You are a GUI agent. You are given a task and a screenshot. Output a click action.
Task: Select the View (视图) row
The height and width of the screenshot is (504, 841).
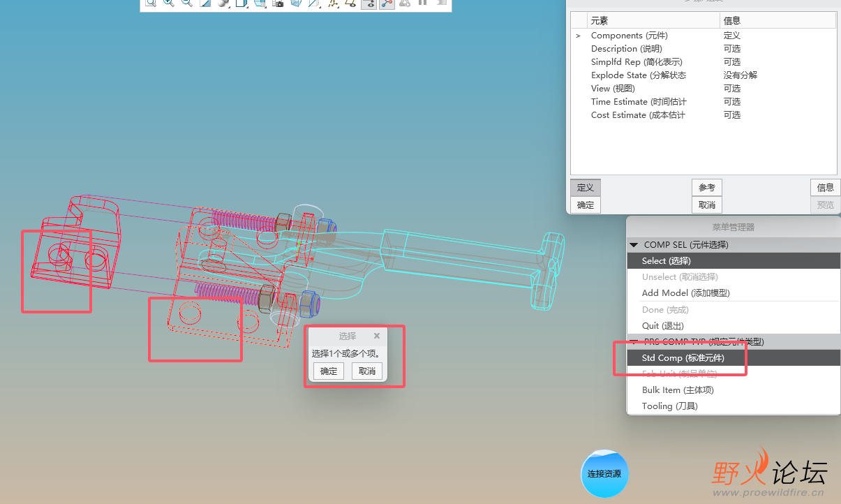[704, 89]
